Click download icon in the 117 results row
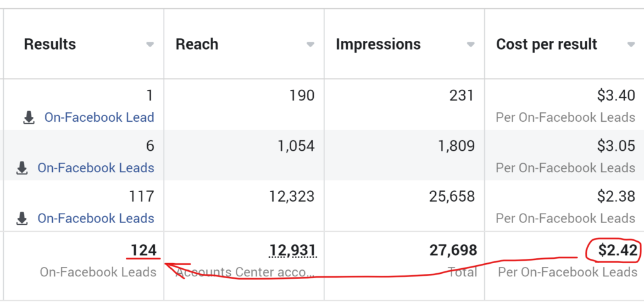Image resolution: width=644 pixels, height=304 pixels. tap(22, 218)
